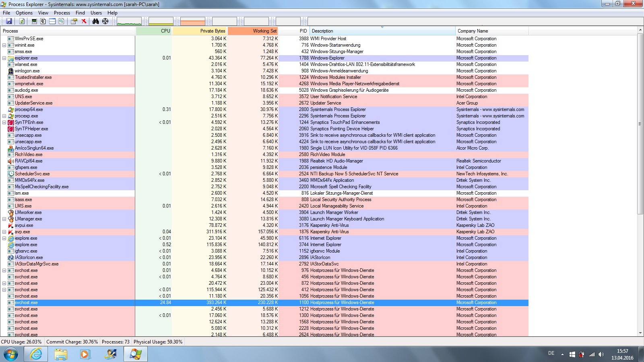644x362 pixels.
Task: Click the Kaspersky icon of avpui.exe
Action: click(x=11, y=225)
